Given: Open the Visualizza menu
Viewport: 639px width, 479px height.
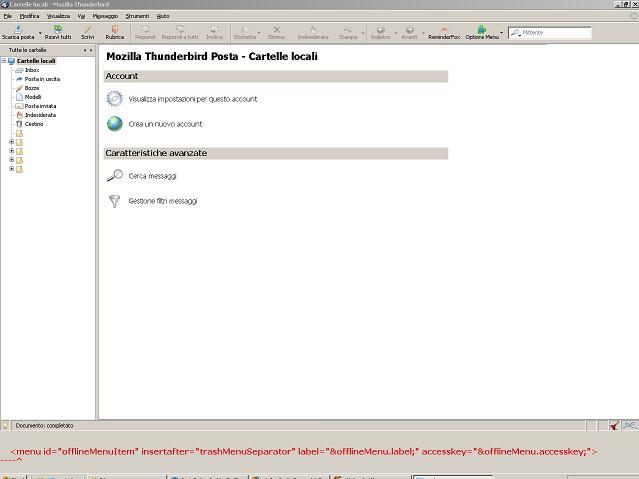Looking at the screenshot, I should pyautogui.click(x=58, y=16).
